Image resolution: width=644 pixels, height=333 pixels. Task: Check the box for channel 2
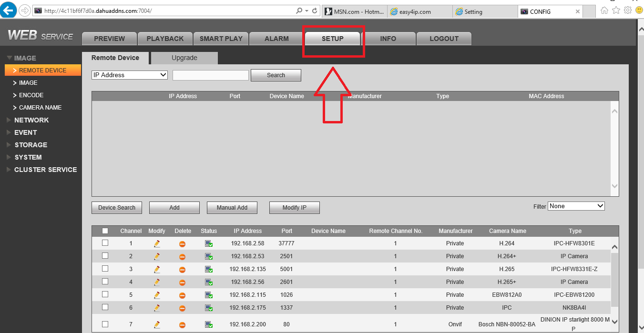point(105,256)
